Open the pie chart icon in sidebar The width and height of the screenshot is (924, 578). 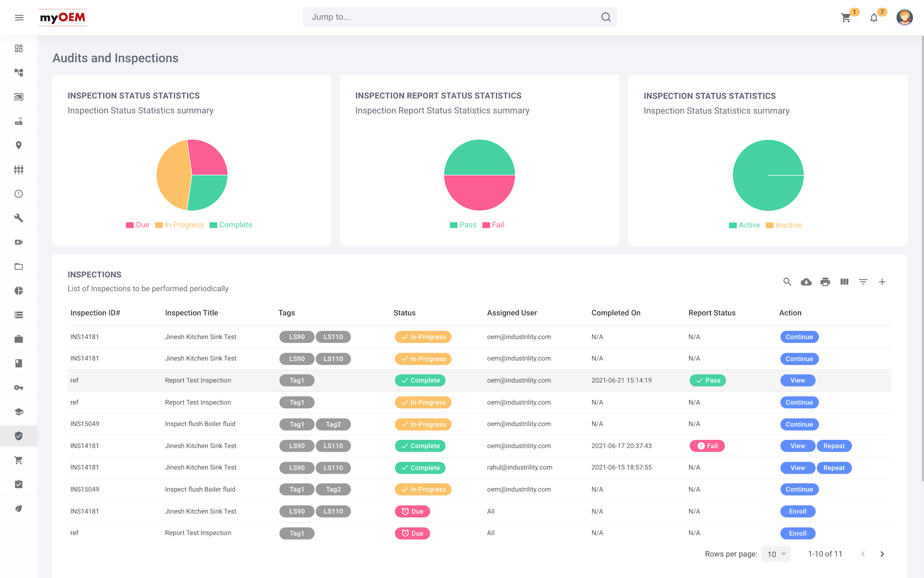point(19,291)
